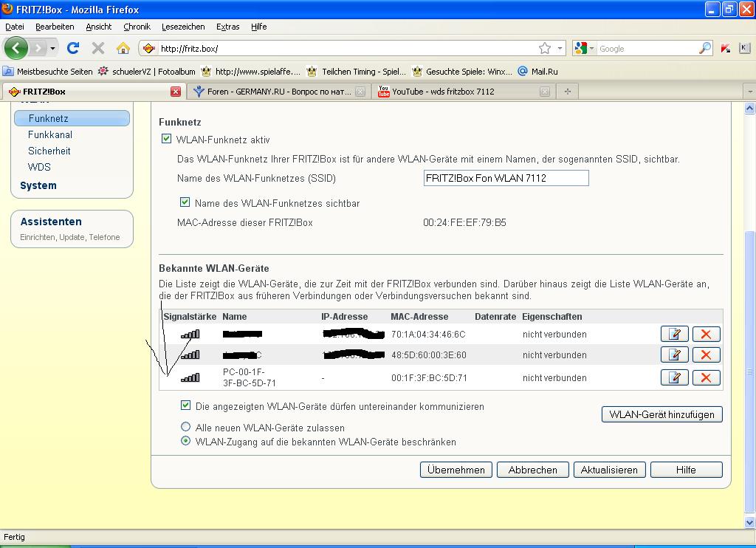Close the FRITZ!Box tab
Viewport: 756px width, 548px height.
[176, 91]
